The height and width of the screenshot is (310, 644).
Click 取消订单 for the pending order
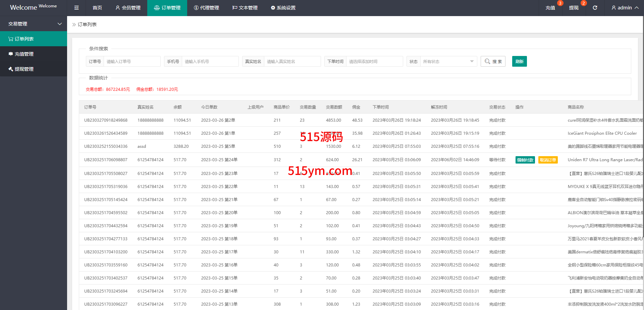(548, 160)
